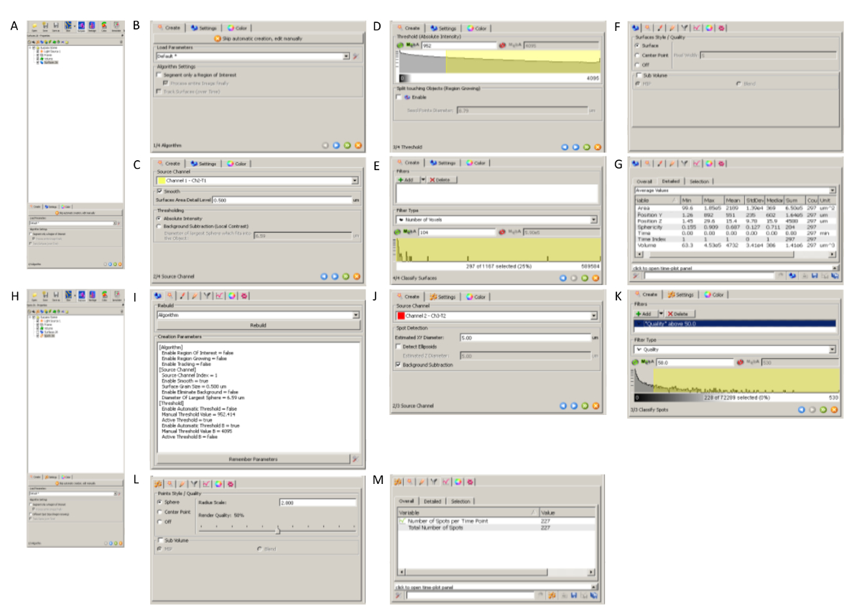Enable 'Segment only a Region of Interest' checkbox
This screenshot has width=862, height=616.
coord(159,75)
